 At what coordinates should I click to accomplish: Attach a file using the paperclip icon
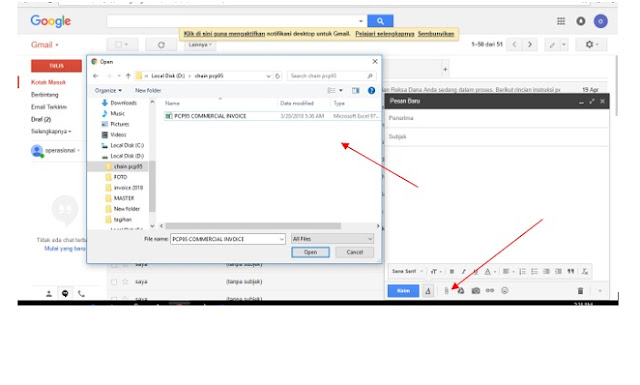point(446,291)
